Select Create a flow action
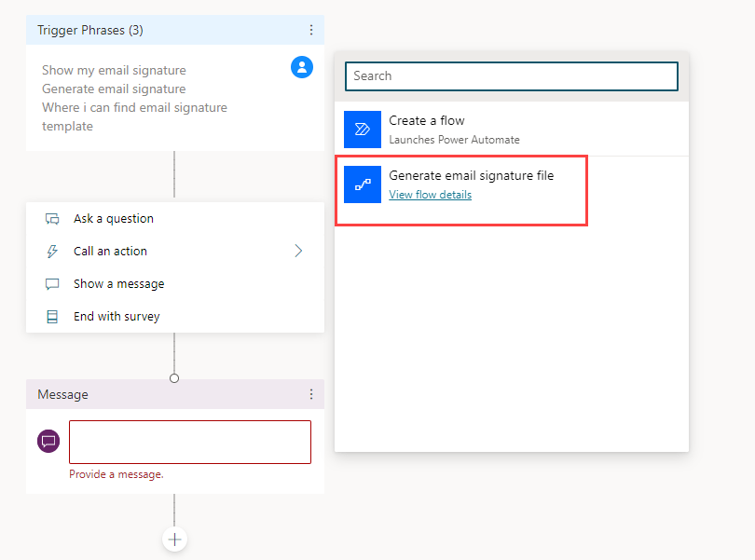This screenshot has height=560, width=755. (427, 121)
